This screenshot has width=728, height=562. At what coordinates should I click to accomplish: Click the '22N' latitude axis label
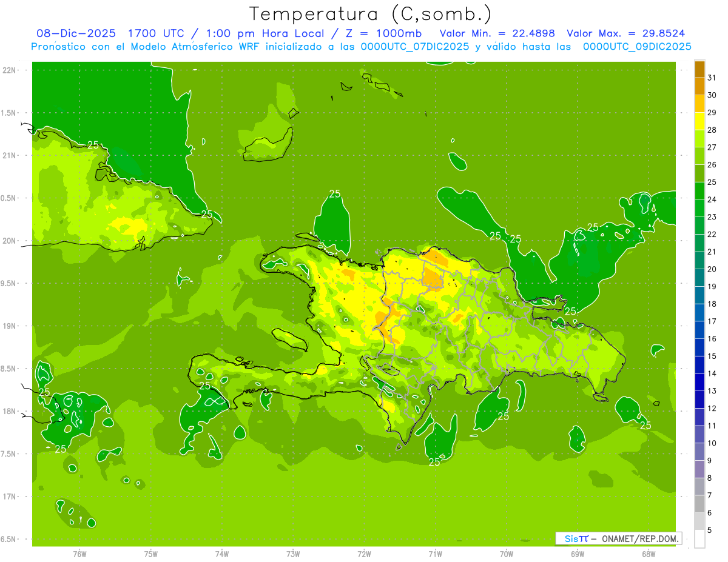pos(9,70)
